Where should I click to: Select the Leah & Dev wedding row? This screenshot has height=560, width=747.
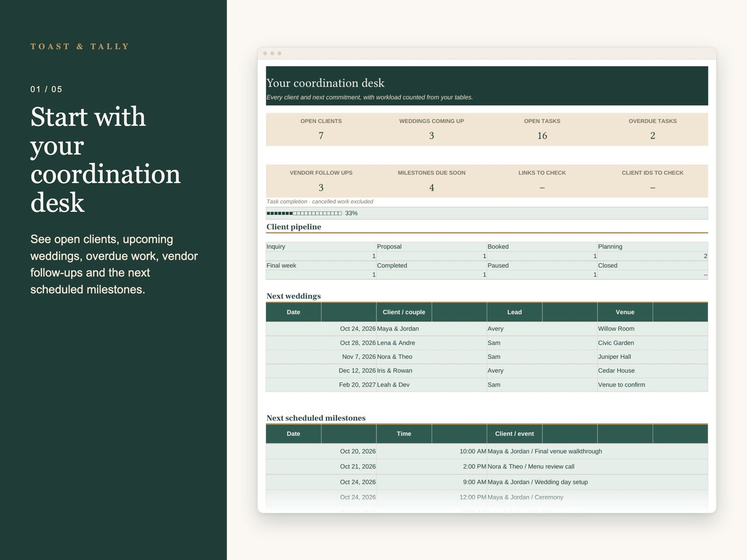[x=487, y=385]
